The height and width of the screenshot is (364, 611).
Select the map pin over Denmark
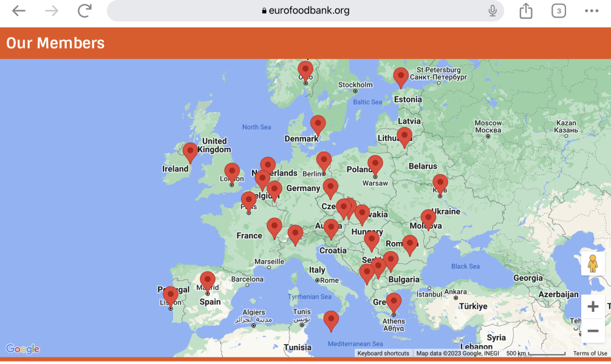tap(318, 126)
